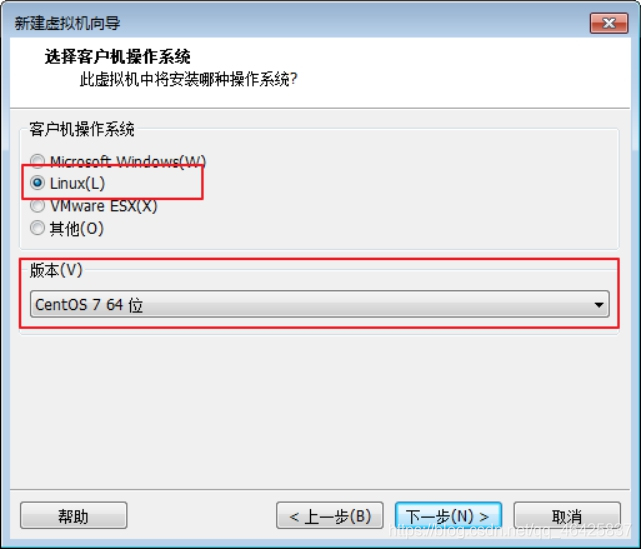Select the VMware ESX(X) radio button
The height and width of the screenshot is (549, 642).
coord(37,206)
